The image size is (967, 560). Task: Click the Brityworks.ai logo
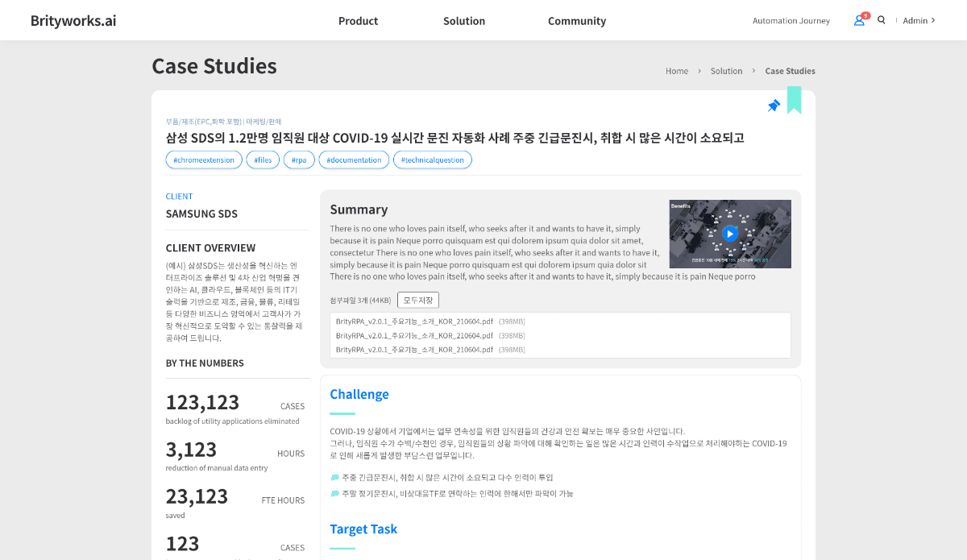[73, 21]
